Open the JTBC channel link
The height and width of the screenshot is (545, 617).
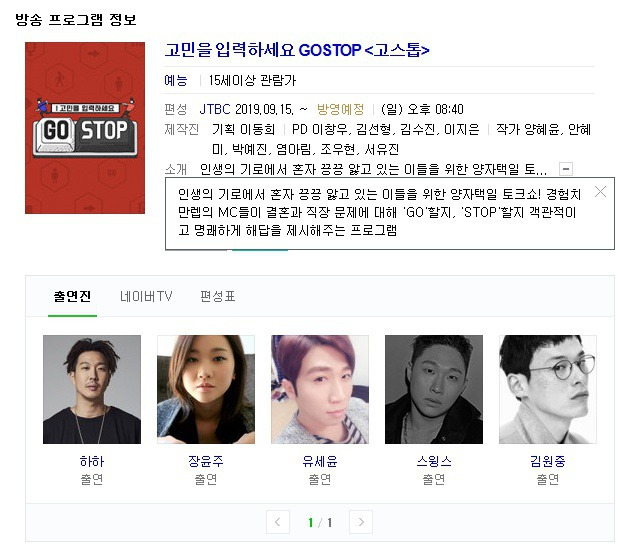215,109
